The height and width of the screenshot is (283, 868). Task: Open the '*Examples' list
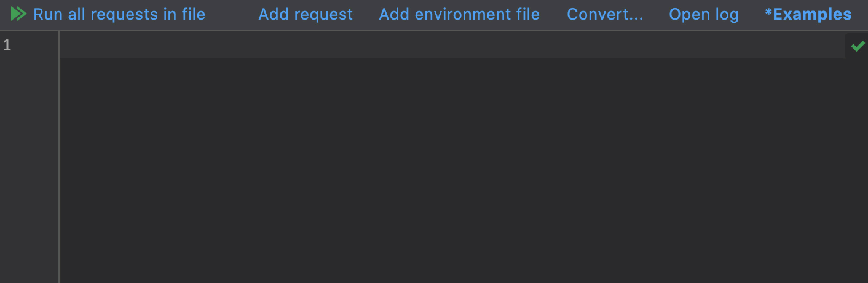808,14
